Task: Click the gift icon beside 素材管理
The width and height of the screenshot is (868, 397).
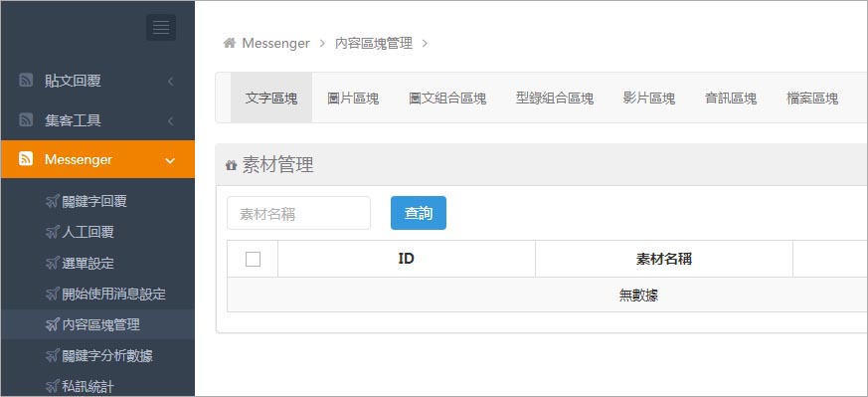Action: coord(232,165)
